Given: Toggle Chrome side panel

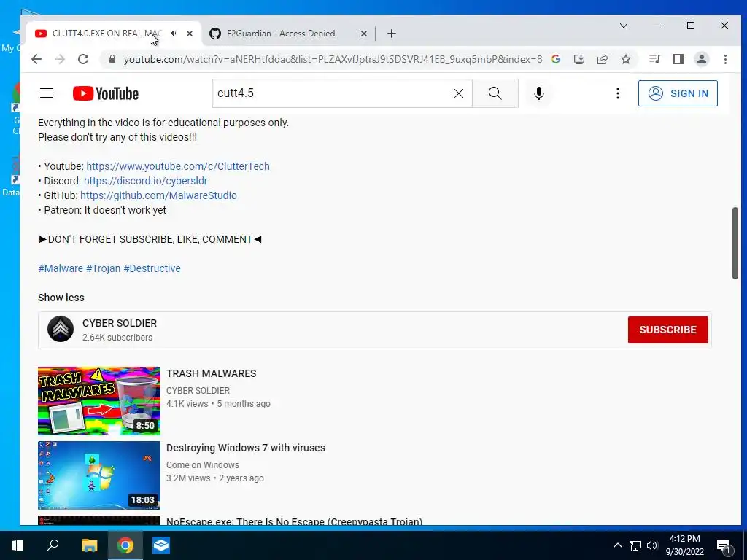Looking at the screenshot, I should [678, 59].
